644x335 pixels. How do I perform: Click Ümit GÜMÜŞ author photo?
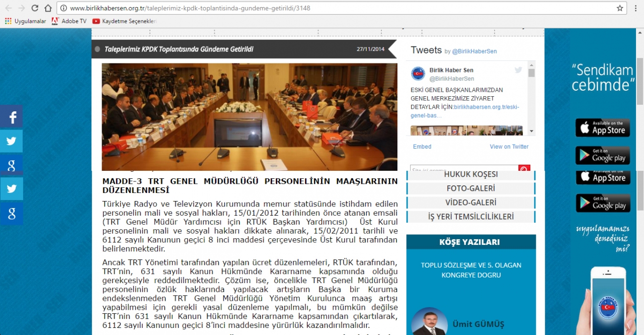tap(429, 321)
